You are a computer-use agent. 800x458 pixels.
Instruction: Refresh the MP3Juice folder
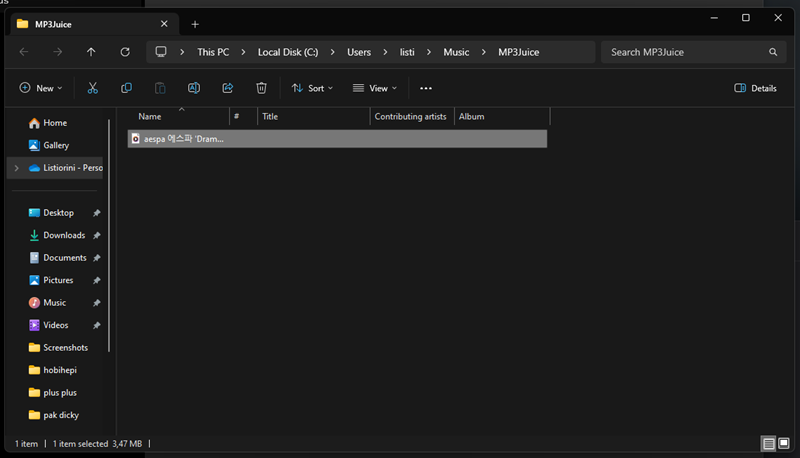coord(125,52)
